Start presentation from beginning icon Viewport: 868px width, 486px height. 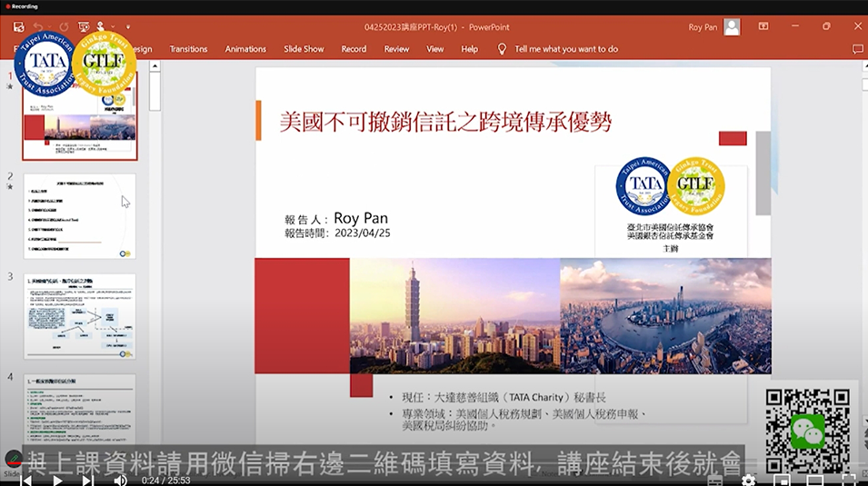84,26
